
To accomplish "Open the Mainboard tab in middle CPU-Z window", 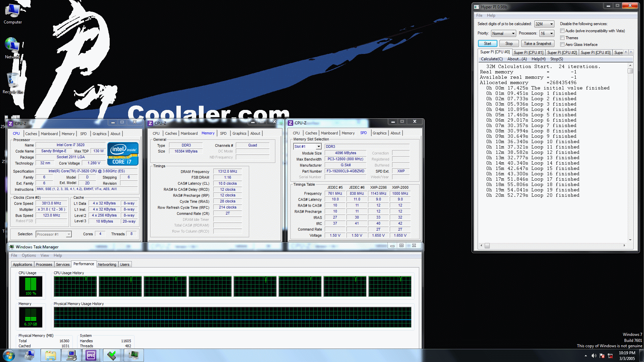I will (189, 133).
